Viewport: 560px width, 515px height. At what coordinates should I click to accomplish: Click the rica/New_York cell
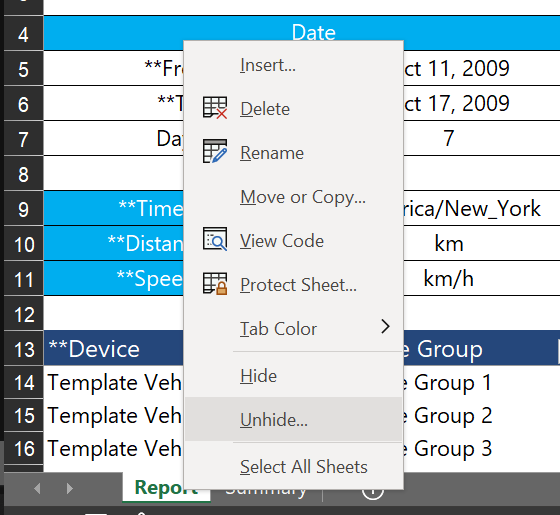(482, 208)
